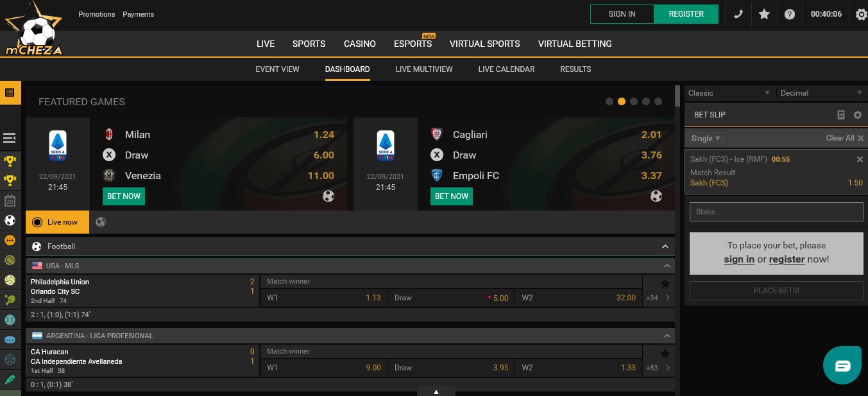The width and height of the screenshot is (868, 396).
Task: Select the fifth featured games carousel dot
Action: pyautogui.click(x=658, y=101)
